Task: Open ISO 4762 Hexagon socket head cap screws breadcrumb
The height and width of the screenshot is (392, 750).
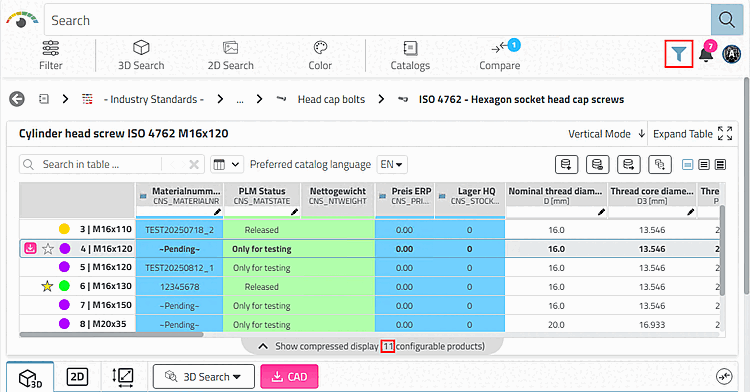Action: tap(521, 99)
